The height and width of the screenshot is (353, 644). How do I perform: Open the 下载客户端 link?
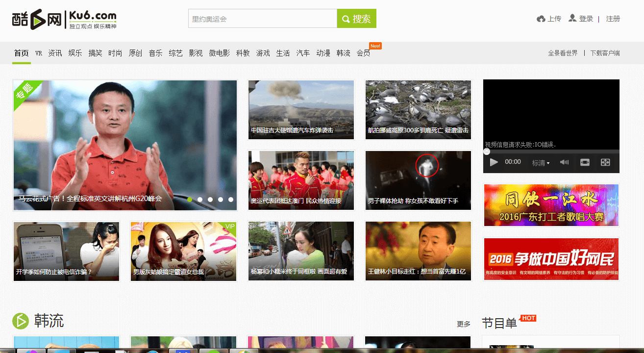[x=605, y=53]
